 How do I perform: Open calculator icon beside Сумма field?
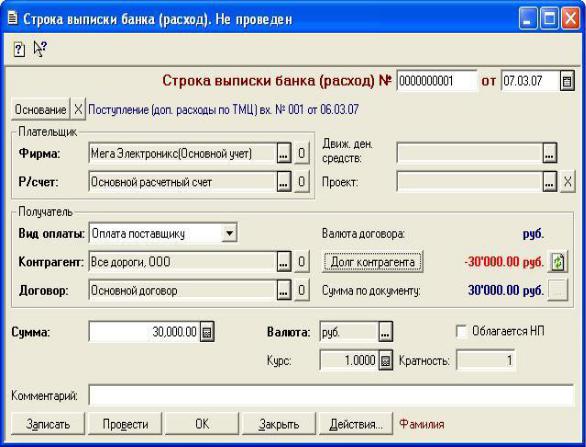(x=207, y=332)
